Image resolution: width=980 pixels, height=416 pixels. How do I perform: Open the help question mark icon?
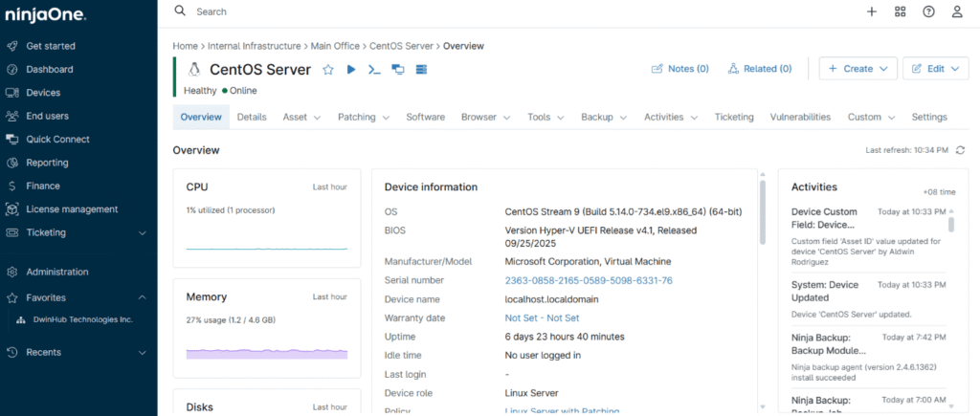tap(928, 11)
